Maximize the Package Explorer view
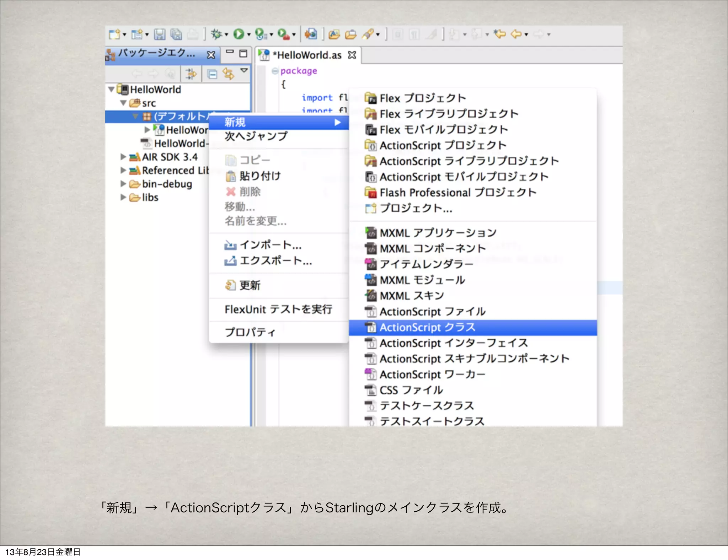The image size is (728, 560). tap(243, 53)
